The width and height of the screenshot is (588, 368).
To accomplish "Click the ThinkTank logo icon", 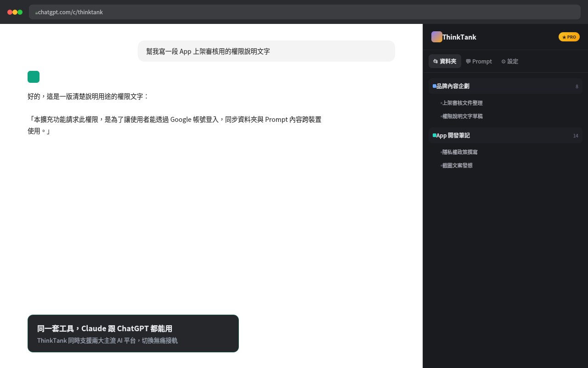I will click(x=437, y=37).
